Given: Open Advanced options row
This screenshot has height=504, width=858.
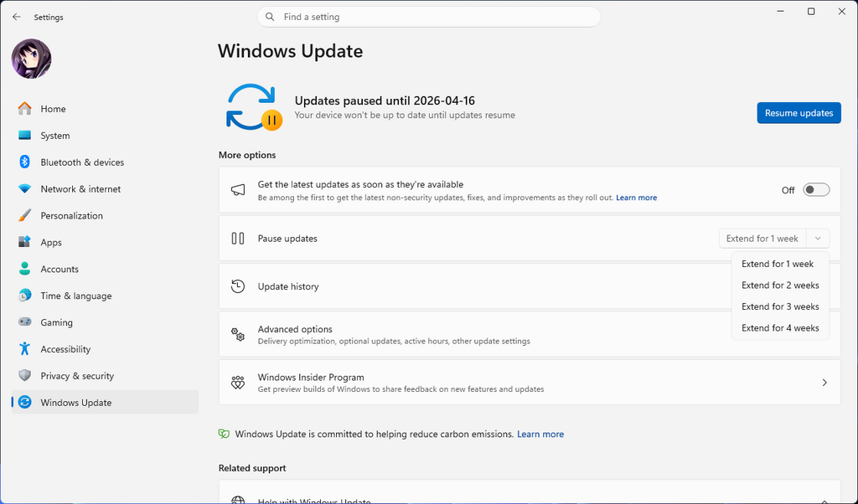Looking at the screenshot, I should [x=530, y=335].
